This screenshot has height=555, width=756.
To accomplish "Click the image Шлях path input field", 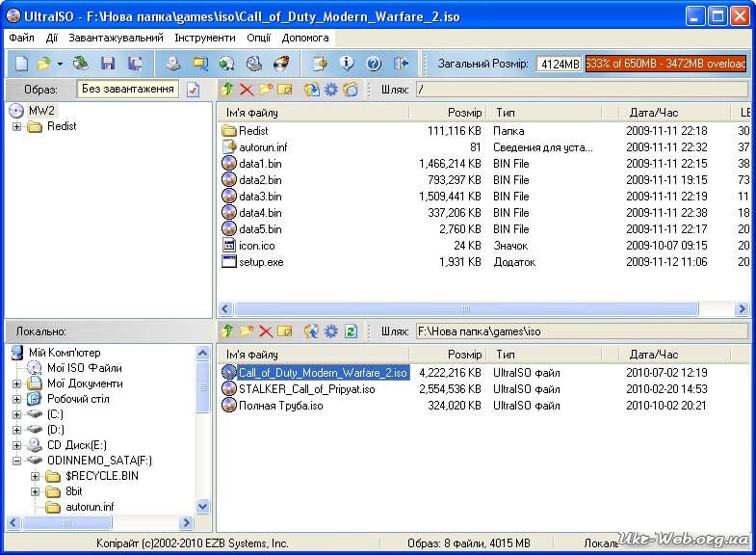I will (x=582, y=90).
